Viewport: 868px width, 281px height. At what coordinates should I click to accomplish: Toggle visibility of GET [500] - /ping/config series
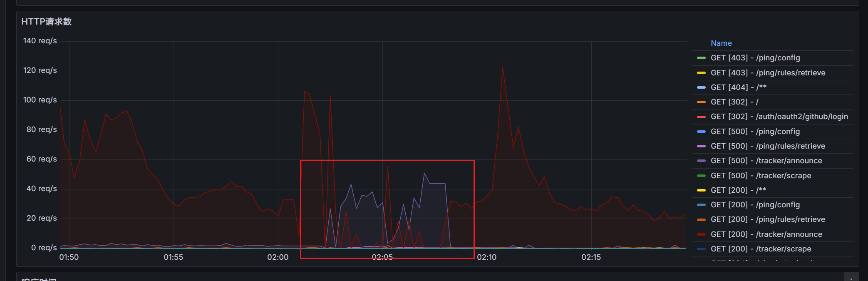(x=755, y=132)
